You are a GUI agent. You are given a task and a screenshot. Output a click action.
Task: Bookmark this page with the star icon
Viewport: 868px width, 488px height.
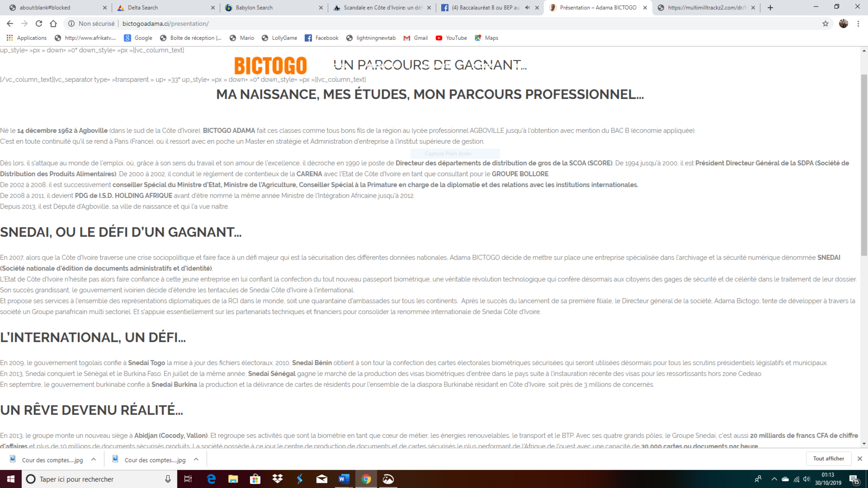[825, 24]
